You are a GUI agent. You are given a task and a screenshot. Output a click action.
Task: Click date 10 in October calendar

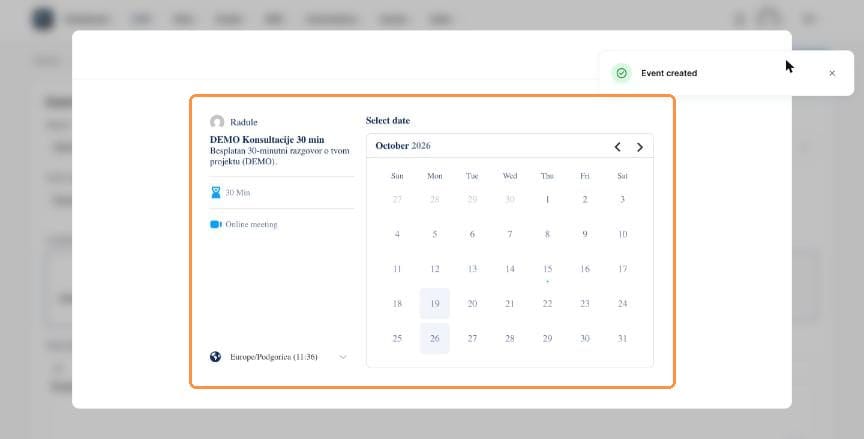(622, 234)
